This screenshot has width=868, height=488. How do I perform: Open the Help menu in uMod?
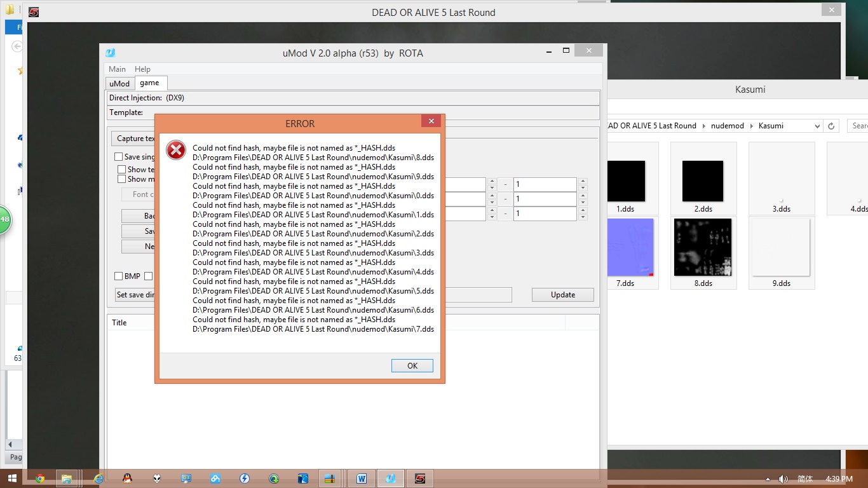click(x=142, y=69)
